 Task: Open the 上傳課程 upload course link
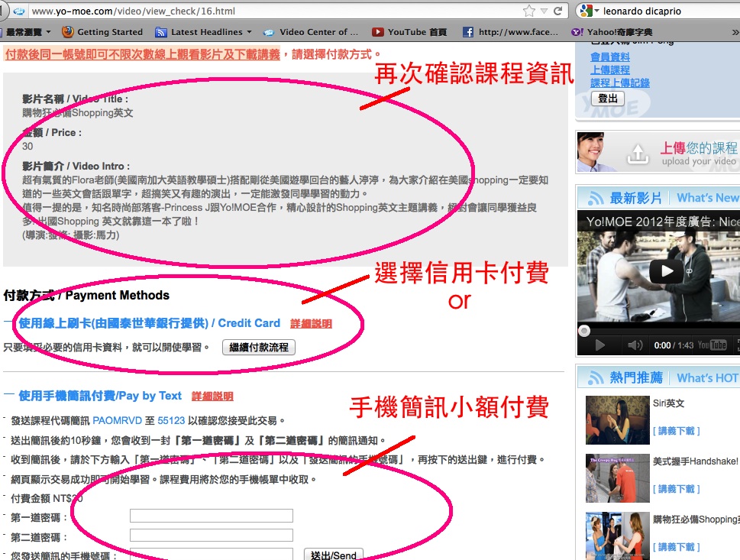coord(609,70)
